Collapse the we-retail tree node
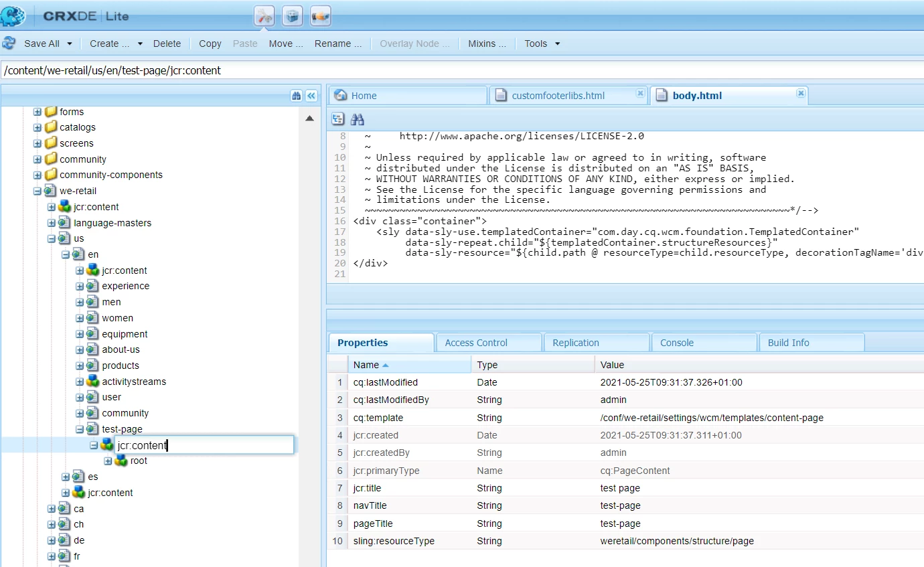 (x=37, y=191)
